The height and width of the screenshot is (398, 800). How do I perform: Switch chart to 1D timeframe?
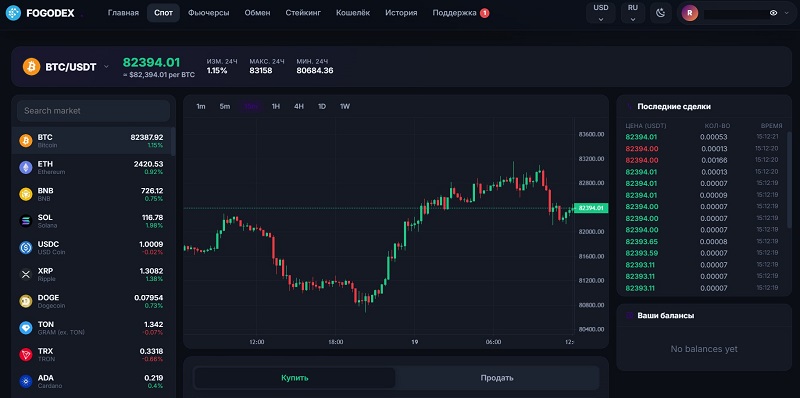(322, 106)
